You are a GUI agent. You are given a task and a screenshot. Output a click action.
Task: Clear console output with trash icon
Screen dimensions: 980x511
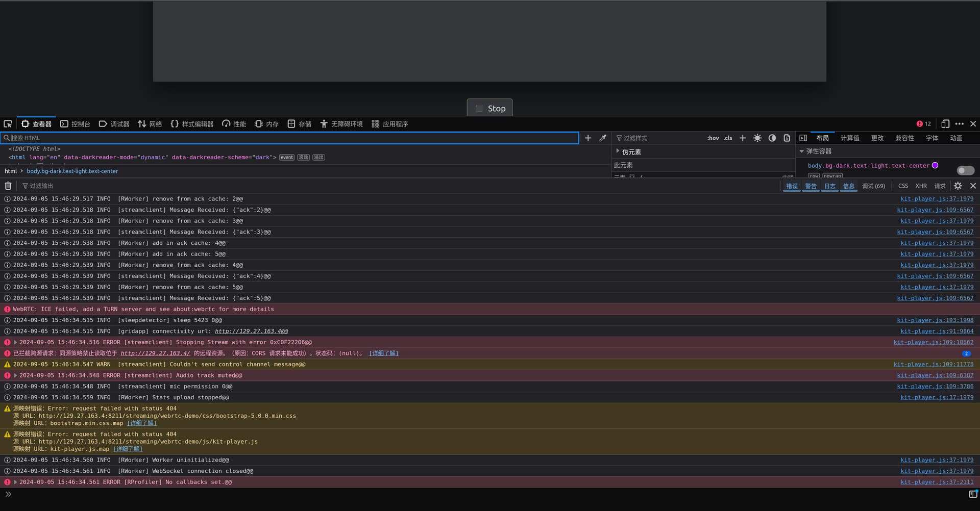coord(8,186)
